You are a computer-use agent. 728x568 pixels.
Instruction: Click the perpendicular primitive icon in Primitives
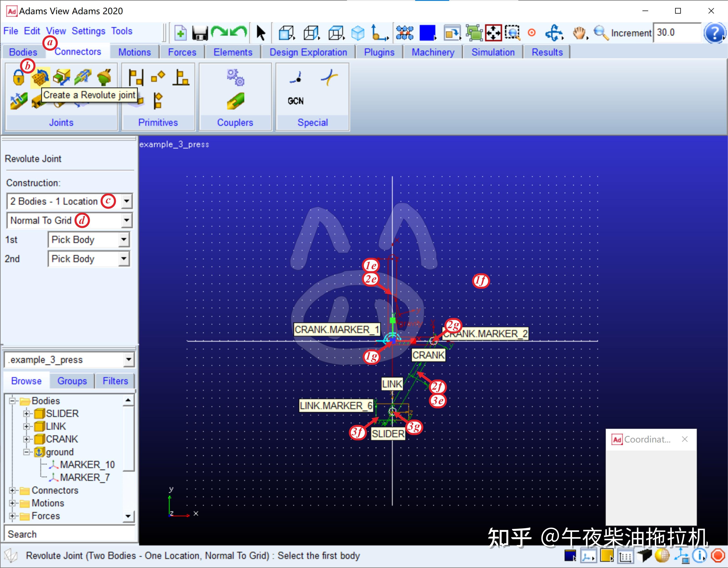[181, 77]
